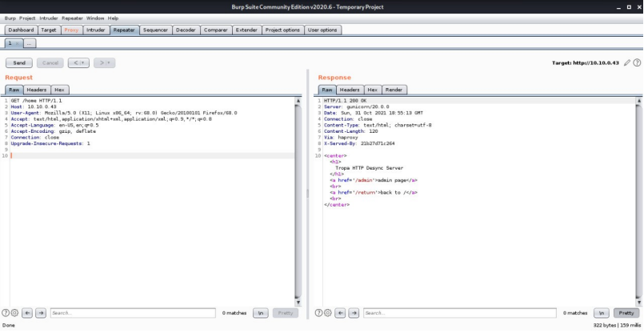Click the request search help icon
The image size is (644, 333).
click(6, 313)
